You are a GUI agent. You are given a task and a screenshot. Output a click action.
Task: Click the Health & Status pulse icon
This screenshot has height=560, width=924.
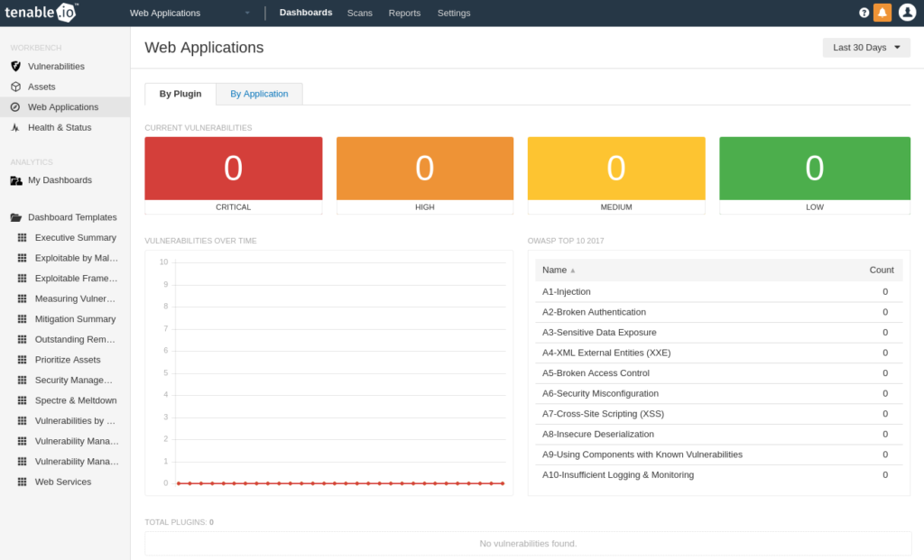coord(16,127)
